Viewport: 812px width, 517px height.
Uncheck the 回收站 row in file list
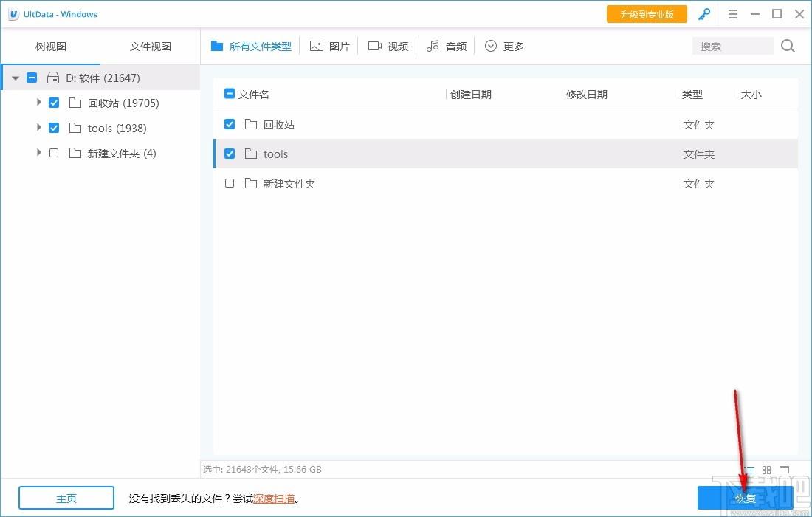click(x=230, y=124)
